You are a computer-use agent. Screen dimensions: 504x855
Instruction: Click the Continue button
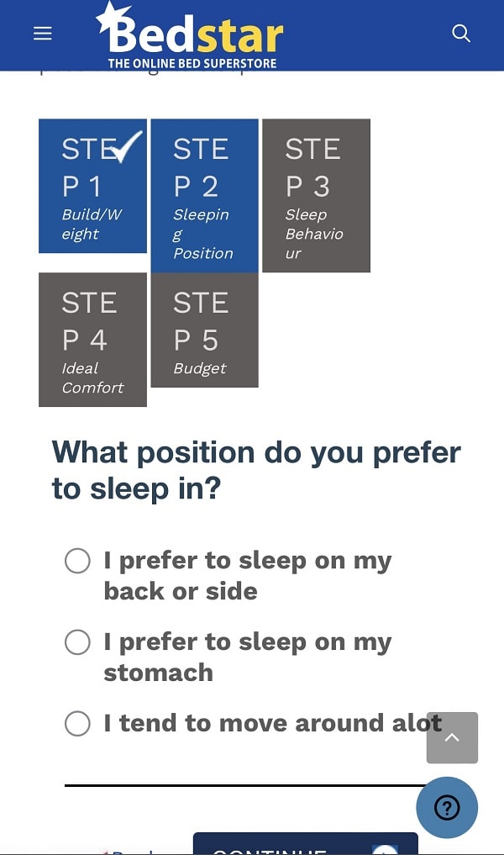click(306, 843)
